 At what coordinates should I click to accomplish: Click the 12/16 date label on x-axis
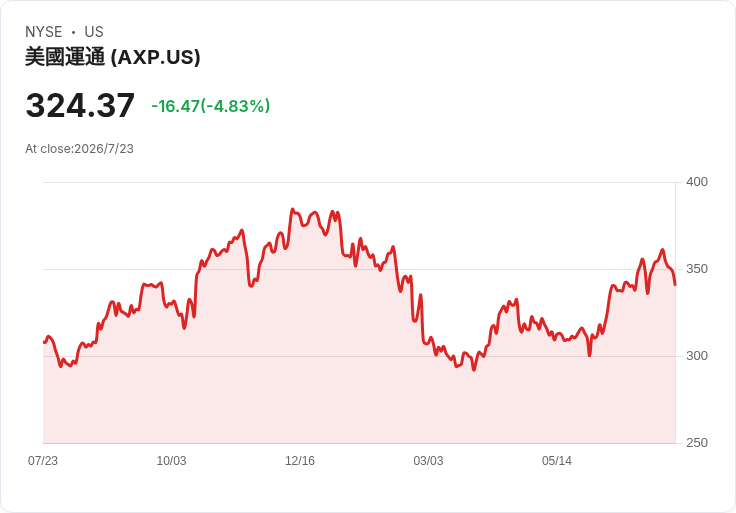pyautogui.click(x=300, y=461)
